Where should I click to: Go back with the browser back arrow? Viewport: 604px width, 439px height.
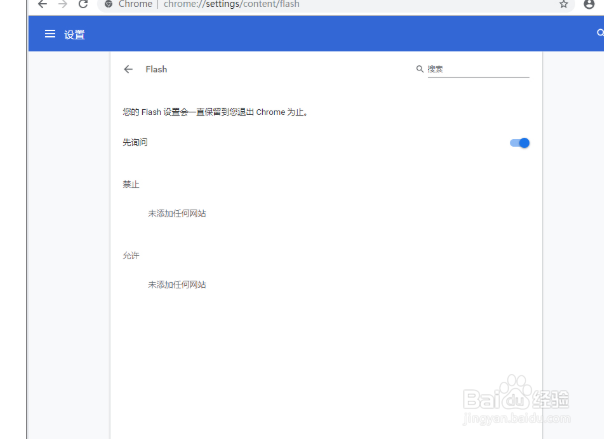coord(42,4)
